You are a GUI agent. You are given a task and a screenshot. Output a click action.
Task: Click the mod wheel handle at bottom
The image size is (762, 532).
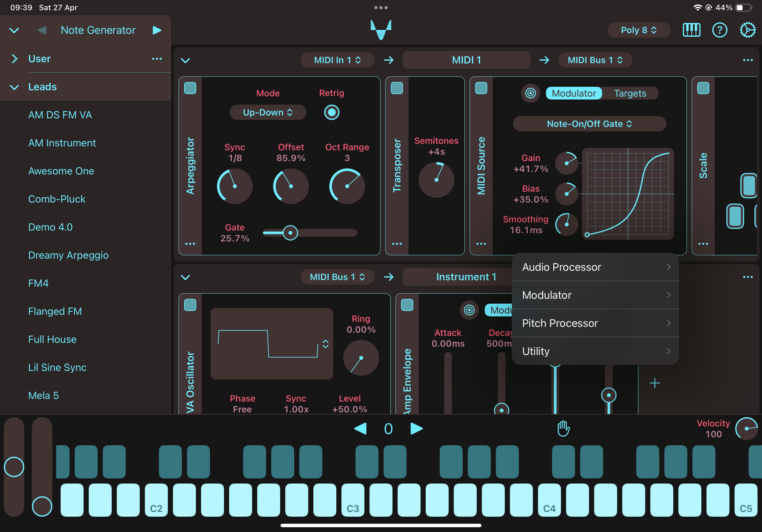pyautogui.click(x=42, y=506)
